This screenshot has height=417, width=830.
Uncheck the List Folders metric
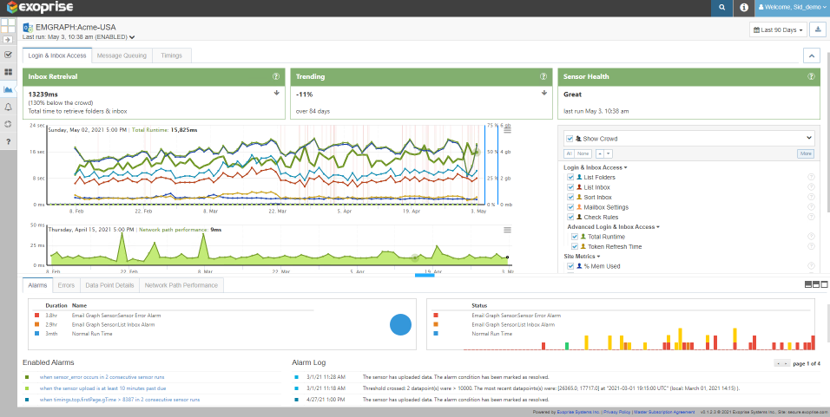(x=570, y=177)
